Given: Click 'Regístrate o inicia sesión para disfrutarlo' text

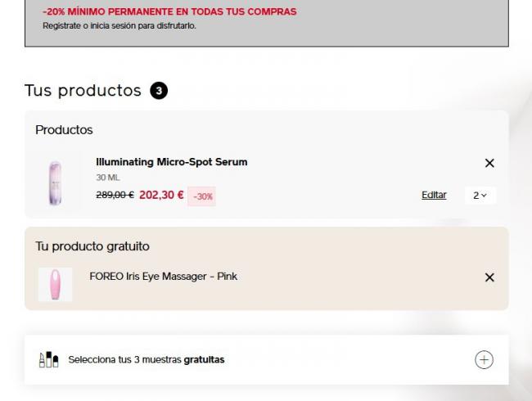Looking at the screenshot, I should tap(119, 26).
